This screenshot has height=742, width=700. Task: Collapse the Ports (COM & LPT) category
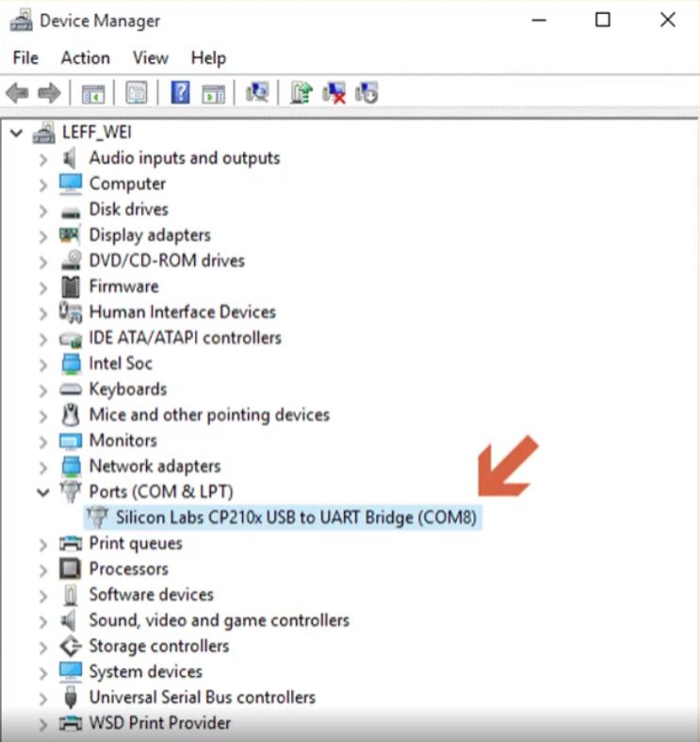(x=43, y=492)
